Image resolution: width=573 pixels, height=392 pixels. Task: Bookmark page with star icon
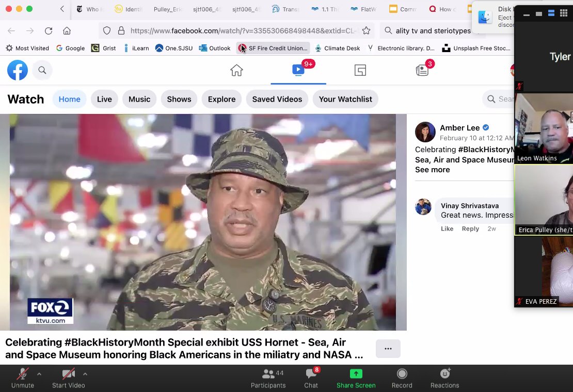coord(366,30)
